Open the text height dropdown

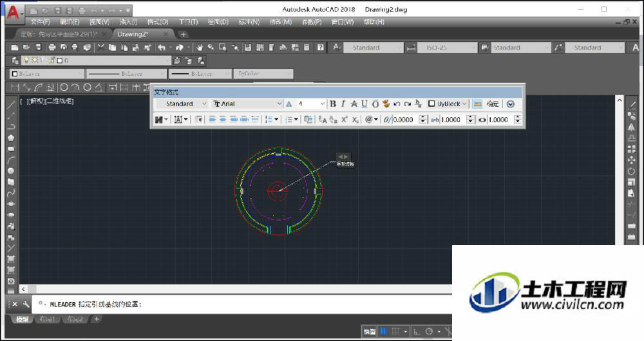[x=311, y=104]
